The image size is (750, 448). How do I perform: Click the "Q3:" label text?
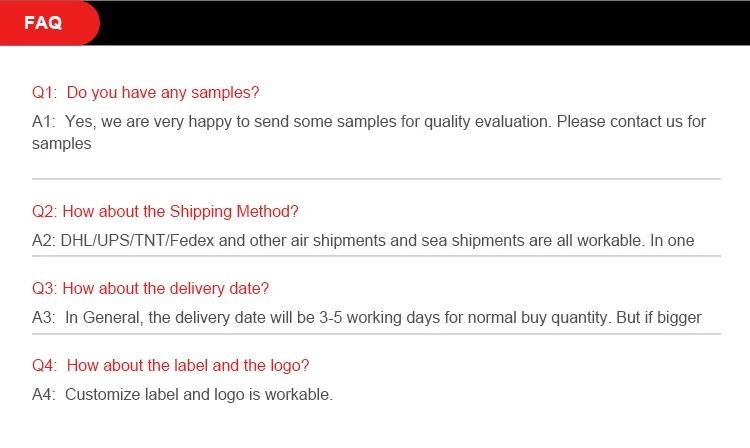click(44, 288)
